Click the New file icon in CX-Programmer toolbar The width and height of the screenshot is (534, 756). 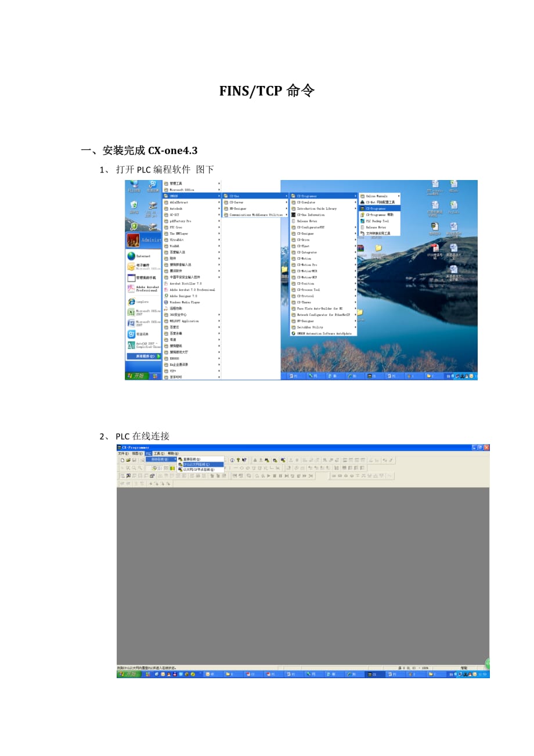(x=121, y=460)
